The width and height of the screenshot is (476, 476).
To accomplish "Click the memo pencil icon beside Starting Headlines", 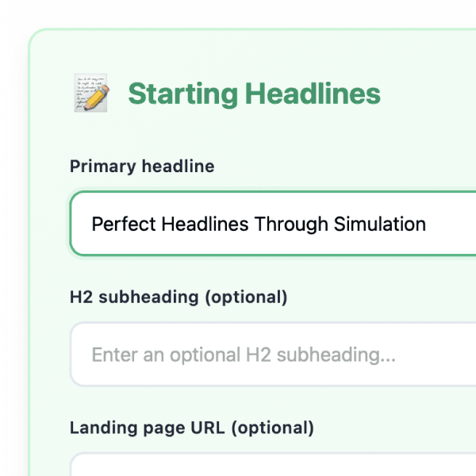I will click(x=90, y=94).
